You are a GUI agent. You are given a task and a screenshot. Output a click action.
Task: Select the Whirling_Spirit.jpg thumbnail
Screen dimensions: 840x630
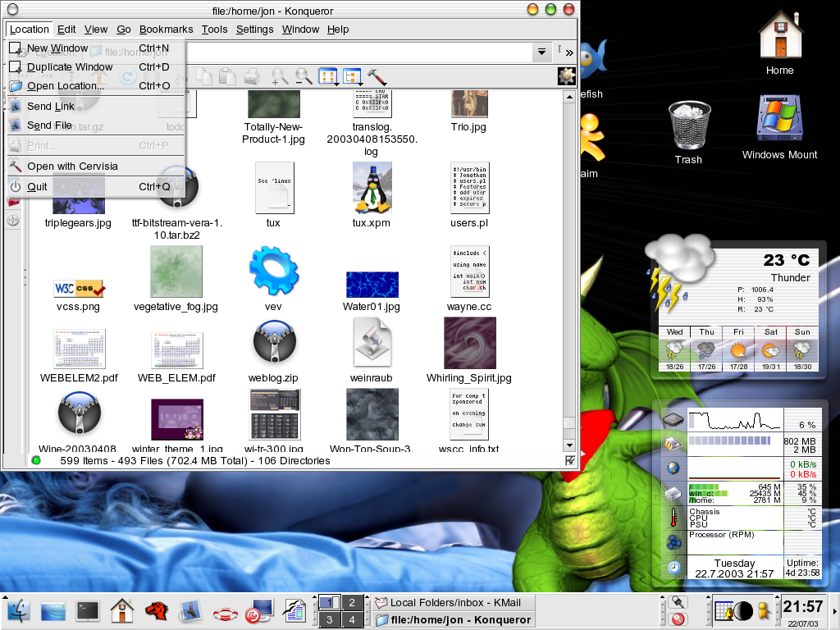(470, 343)
